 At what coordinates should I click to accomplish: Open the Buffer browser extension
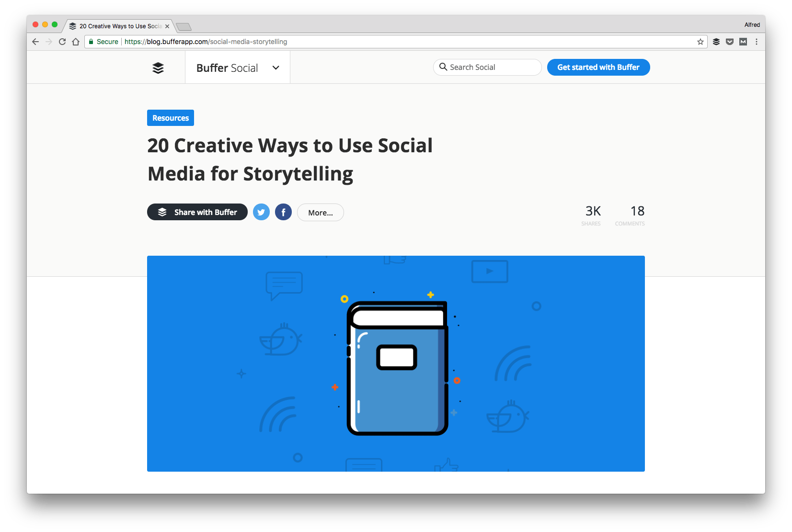pyautogui.click(x=716, y=42)
